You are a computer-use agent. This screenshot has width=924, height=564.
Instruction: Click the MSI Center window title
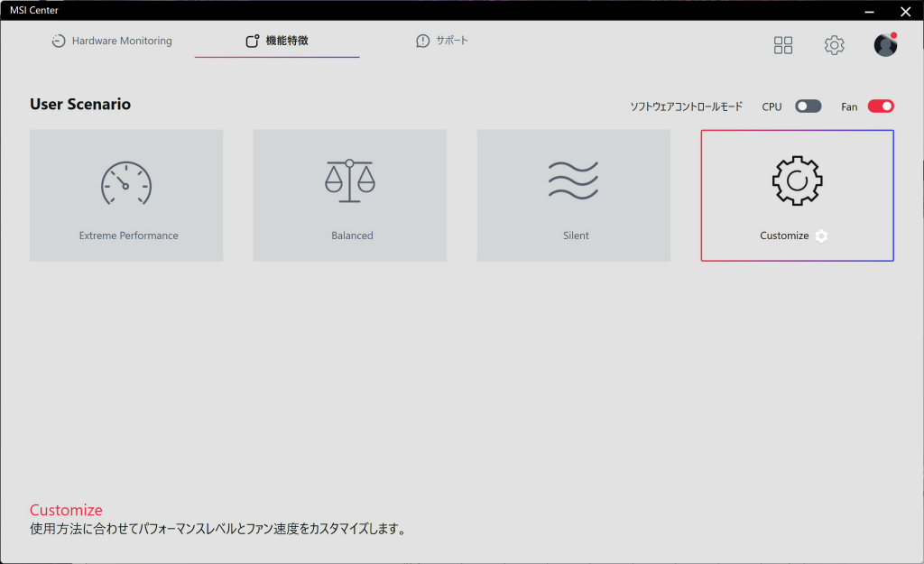coord(34,10)
